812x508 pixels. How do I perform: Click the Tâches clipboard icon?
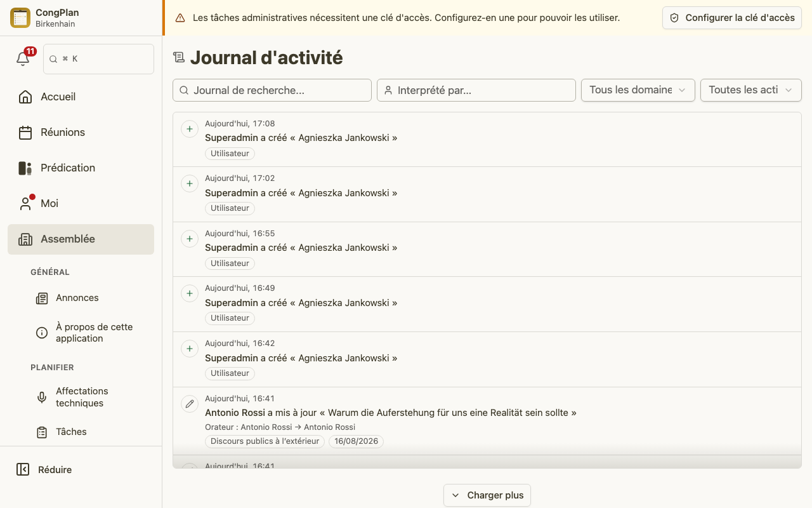coord(42,432)
